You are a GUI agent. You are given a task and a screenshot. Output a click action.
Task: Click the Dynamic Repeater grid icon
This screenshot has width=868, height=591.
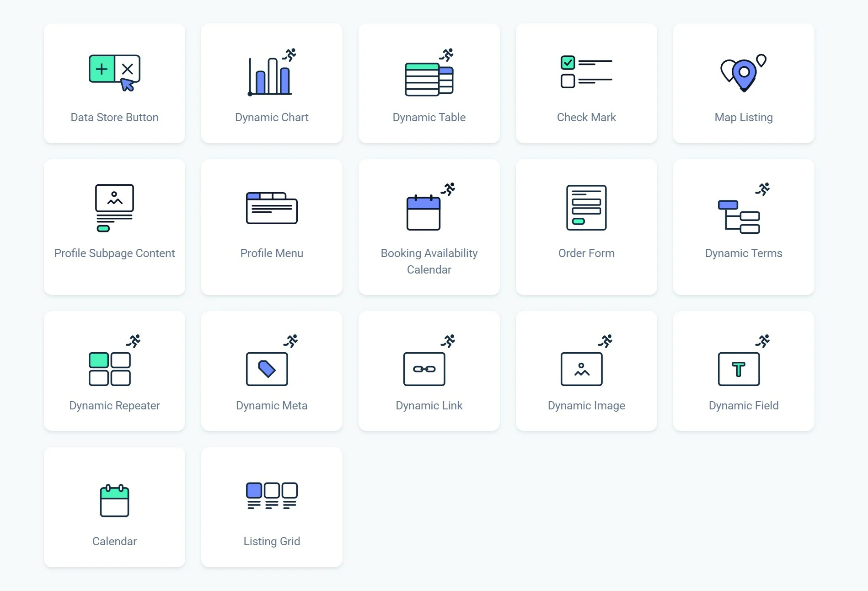pos(110,368)
